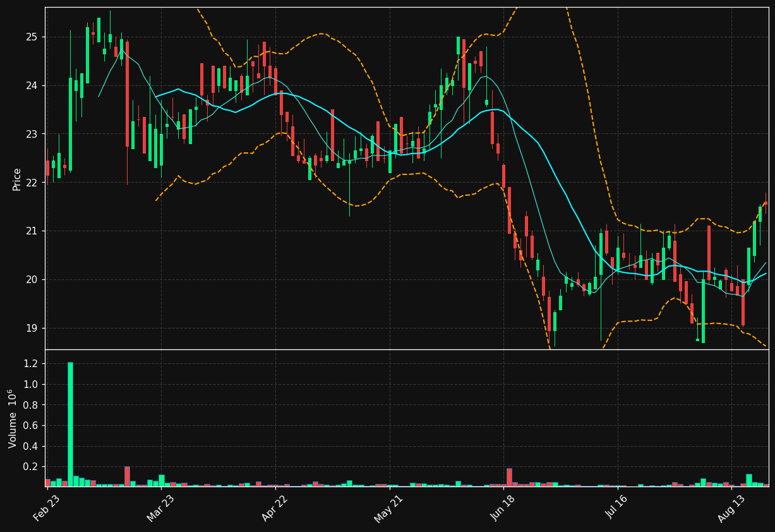
Task: Click the Feb 23 date label
Action: (x=47, y=509)
